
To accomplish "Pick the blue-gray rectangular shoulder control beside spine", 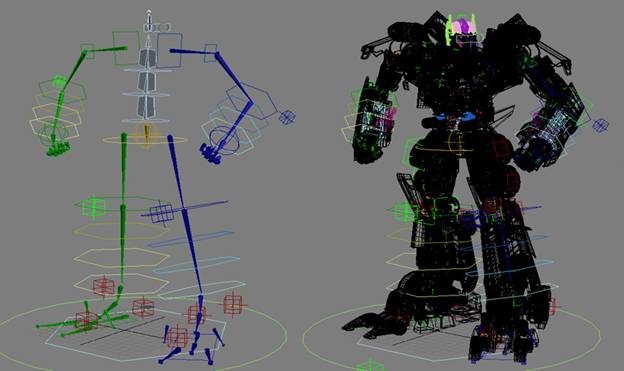I will (x=169, y=50).
